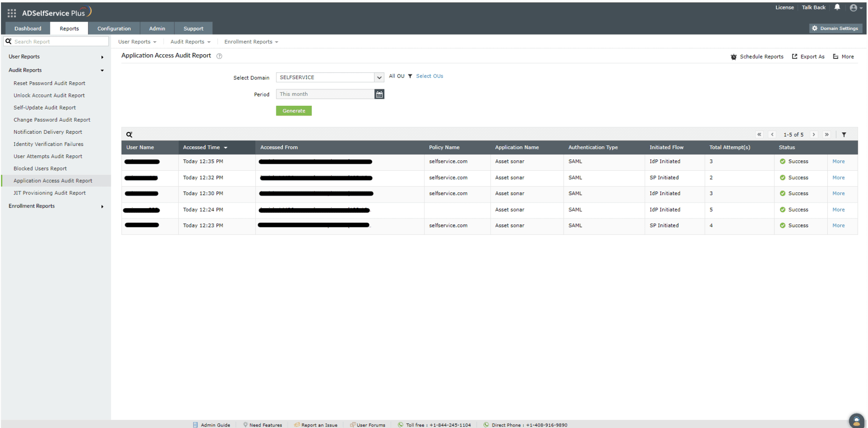
Task: Open the notification bell in the top bar
Action: (837, 7)
